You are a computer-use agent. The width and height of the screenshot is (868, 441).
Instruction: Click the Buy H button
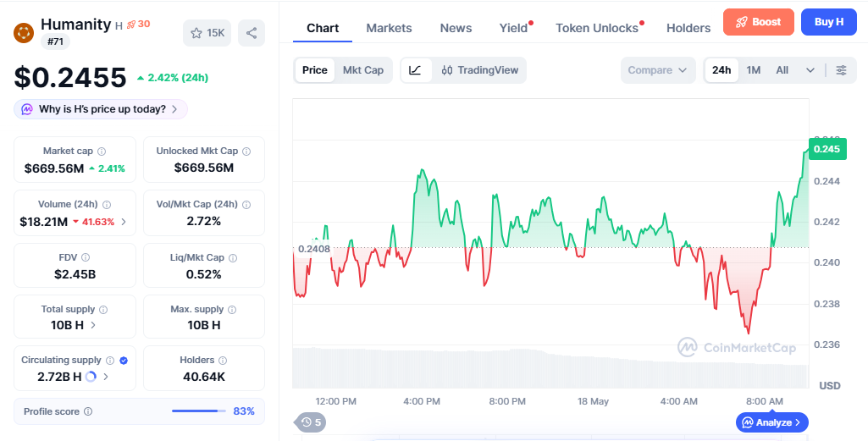(x=829, y=22)
